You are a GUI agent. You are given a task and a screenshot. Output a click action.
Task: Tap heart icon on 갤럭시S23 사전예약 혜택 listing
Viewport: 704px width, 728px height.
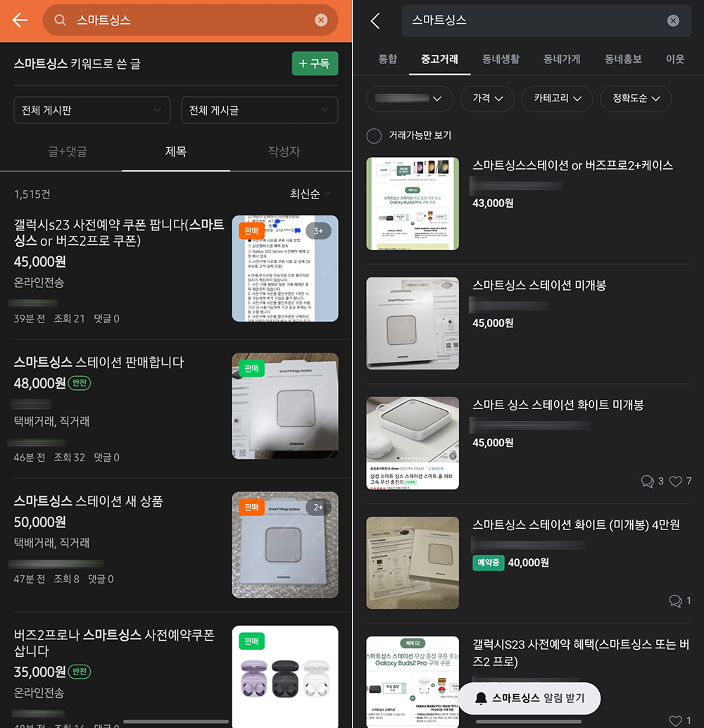click(x=676, y=720)
